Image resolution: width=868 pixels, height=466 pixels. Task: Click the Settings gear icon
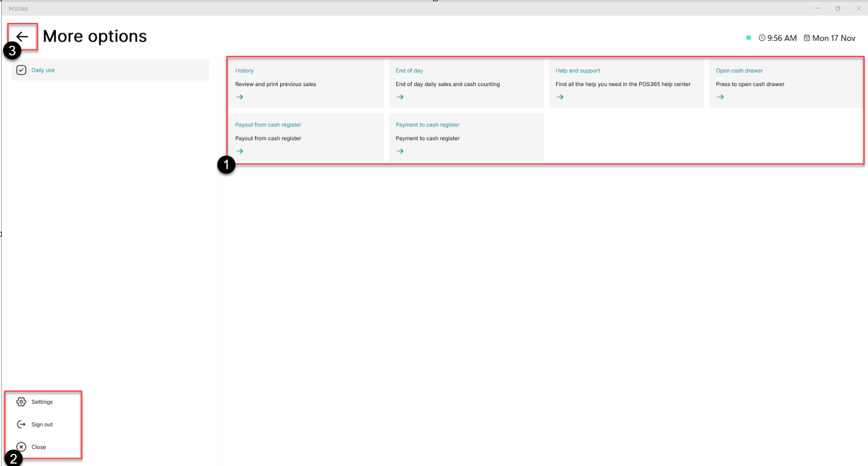21,402
